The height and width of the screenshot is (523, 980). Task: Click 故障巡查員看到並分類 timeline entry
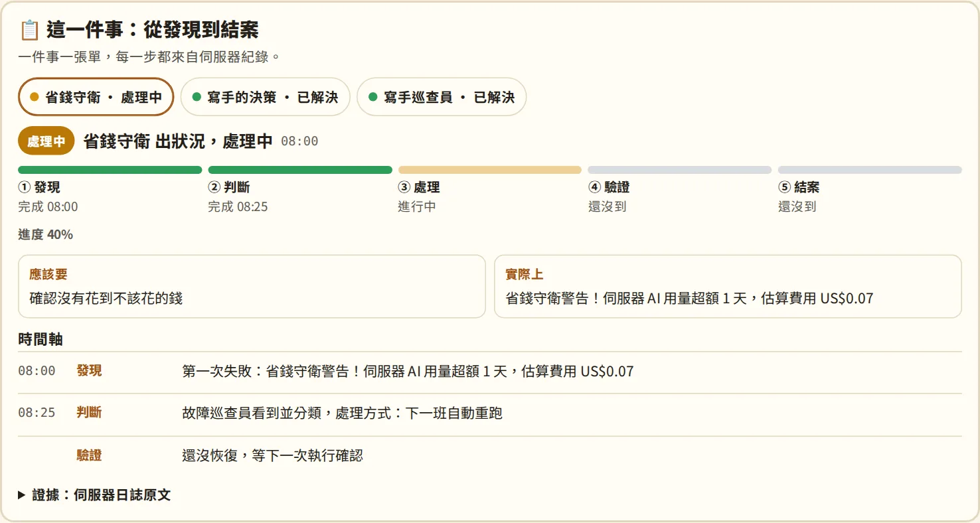(342, 413)
